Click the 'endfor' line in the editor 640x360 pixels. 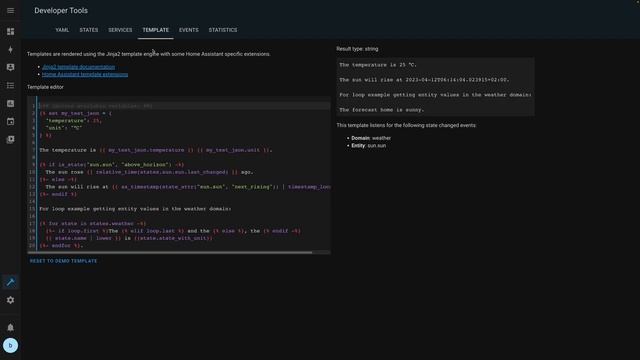[x=61, y=245]
